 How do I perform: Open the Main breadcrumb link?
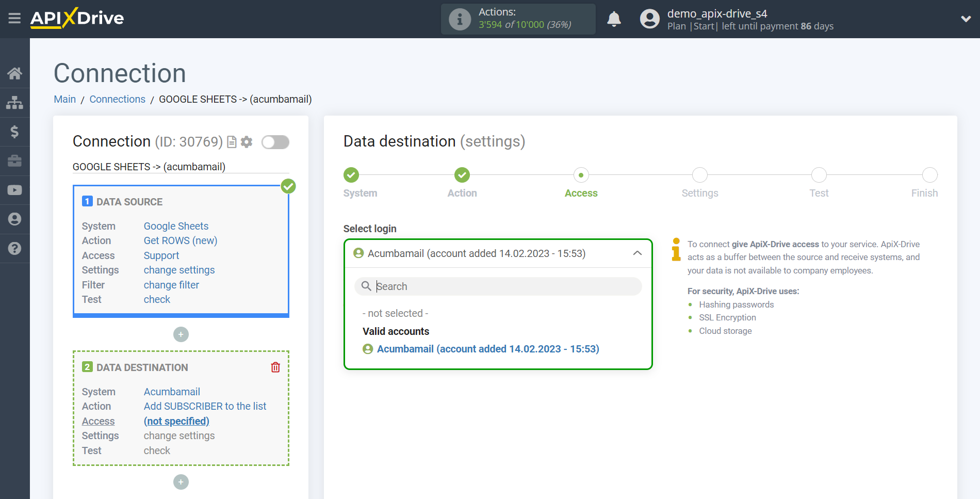pyautogui.click(x=65, y=99)
